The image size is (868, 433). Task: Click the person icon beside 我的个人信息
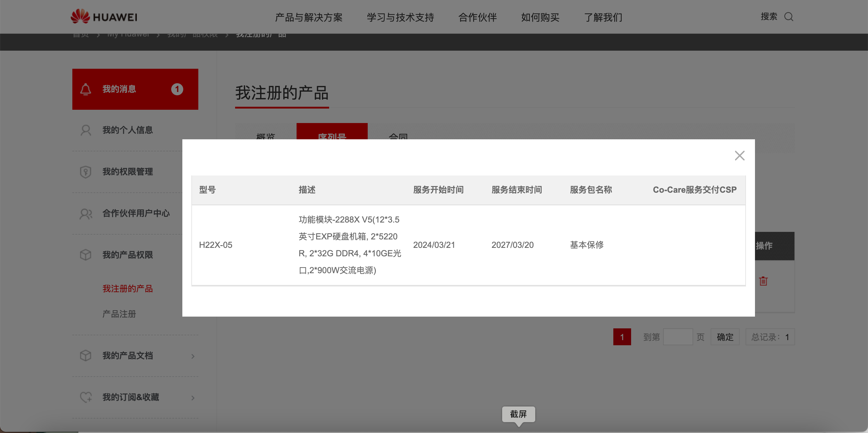click(x=86, y=130)
